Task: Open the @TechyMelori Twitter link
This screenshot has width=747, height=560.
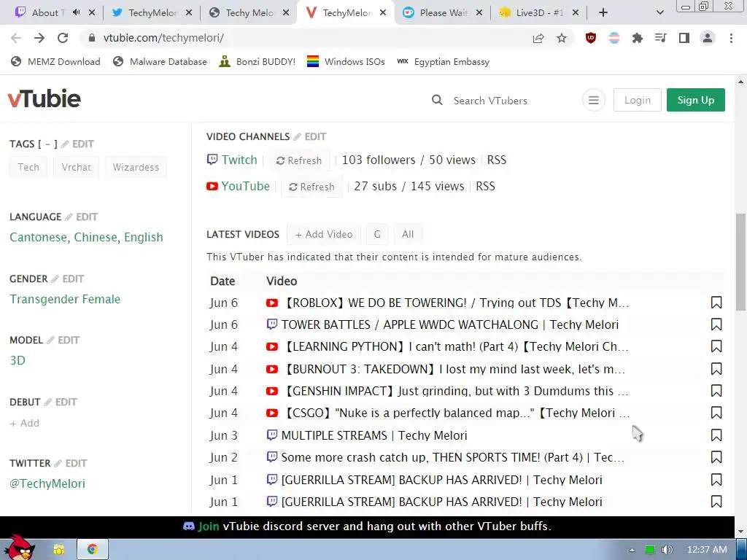Action: pyautogui.click(x=47, y=483)
